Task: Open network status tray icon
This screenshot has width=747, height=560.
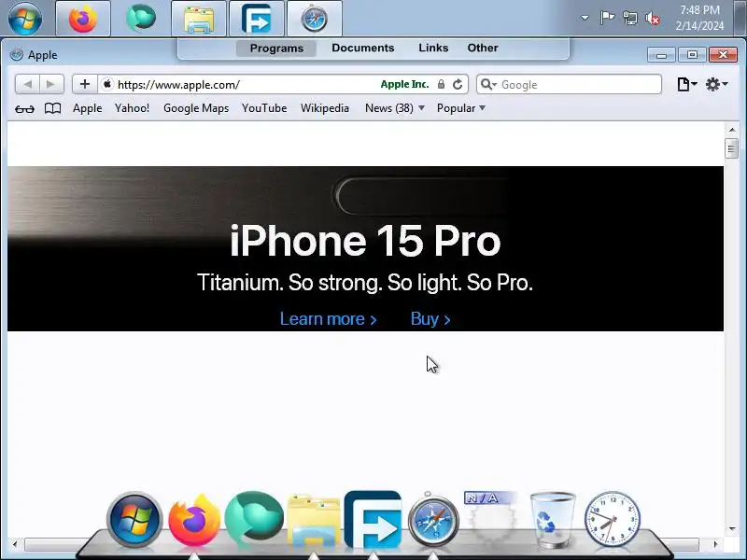Action: (x=629, y=18)
